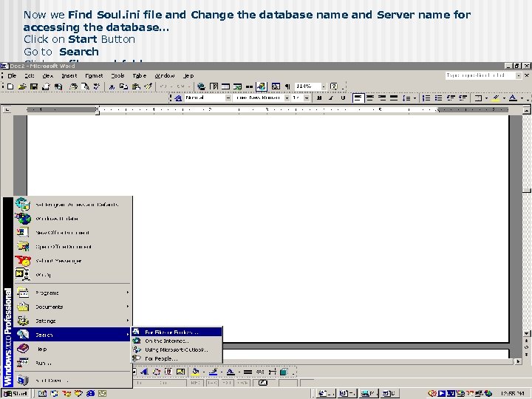Click the Highlight color swatch button
Image resolution: width=532 pixels, height=399 pixels.
tap(496, 98)
